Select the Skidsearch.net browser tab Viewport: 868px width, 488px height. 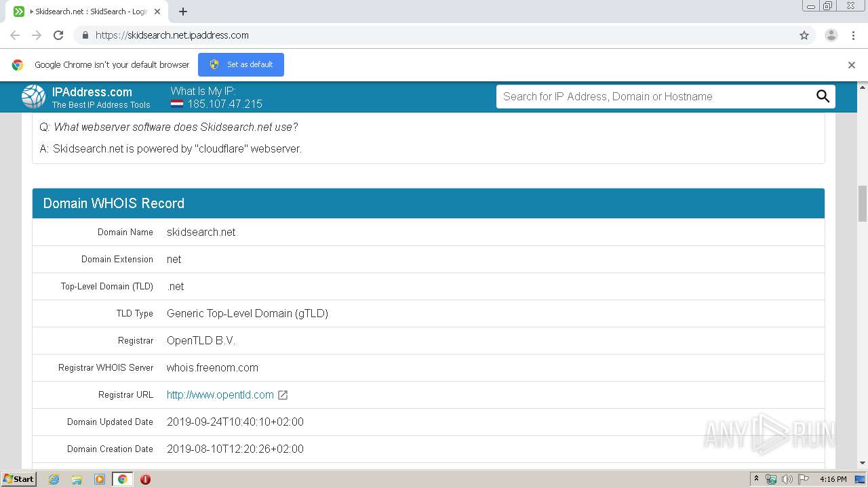coord(87,12)
